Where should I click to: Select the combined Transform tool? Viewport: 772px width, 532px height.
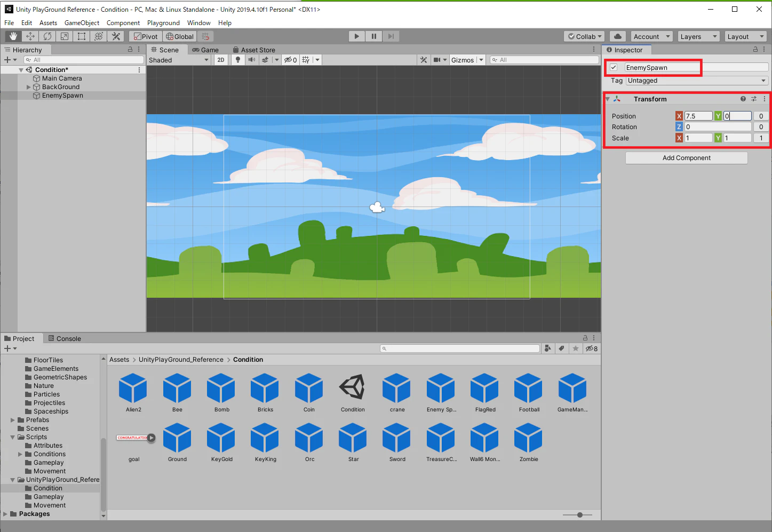point(99,36)
